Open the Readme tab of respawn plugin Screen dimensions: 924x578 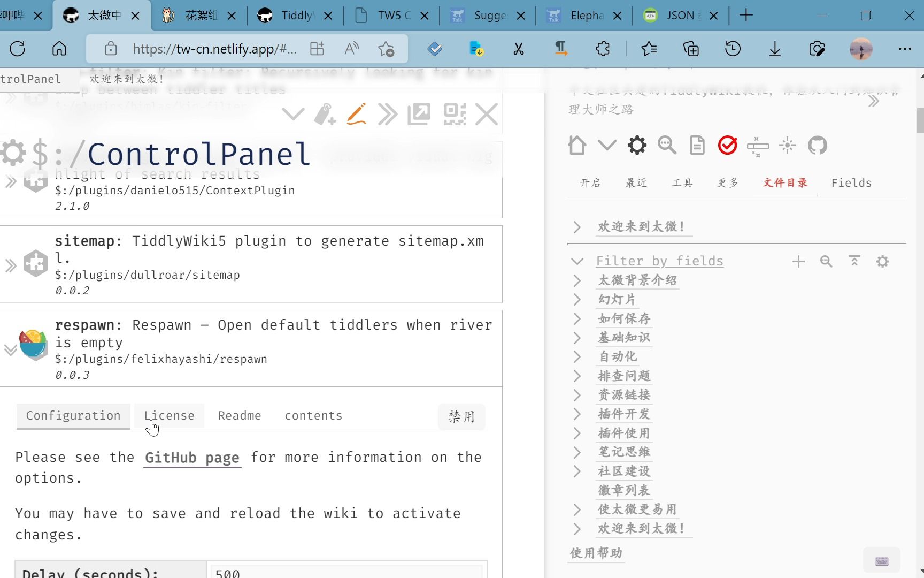click(x=240, y=416)
